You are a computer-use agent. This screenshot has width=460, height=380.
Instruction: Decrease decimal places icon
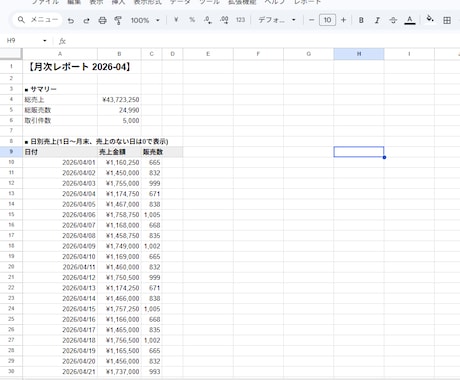208,20
